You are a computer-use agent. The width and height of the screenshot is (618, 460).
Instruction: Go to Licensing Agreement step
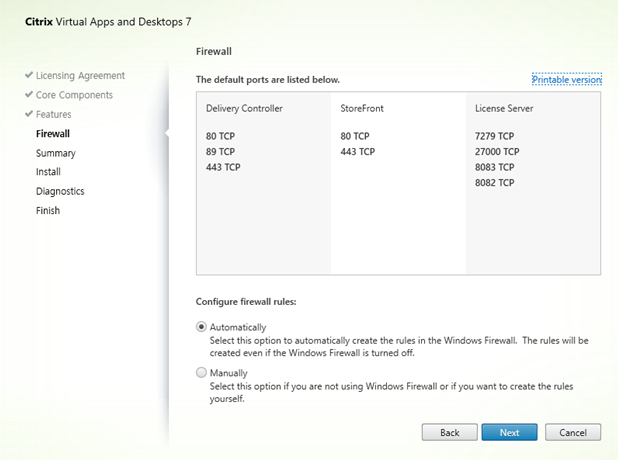pos(80,75)
